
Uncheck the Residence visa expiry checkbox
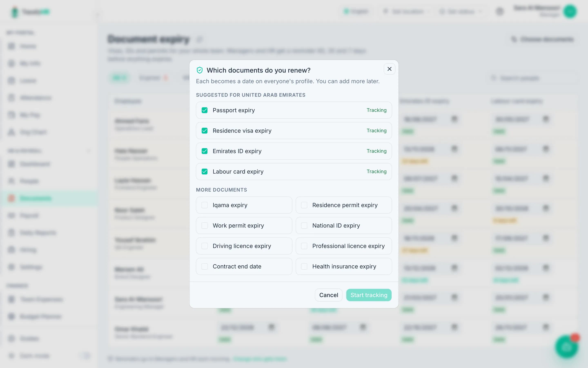[x=205, y=131]
